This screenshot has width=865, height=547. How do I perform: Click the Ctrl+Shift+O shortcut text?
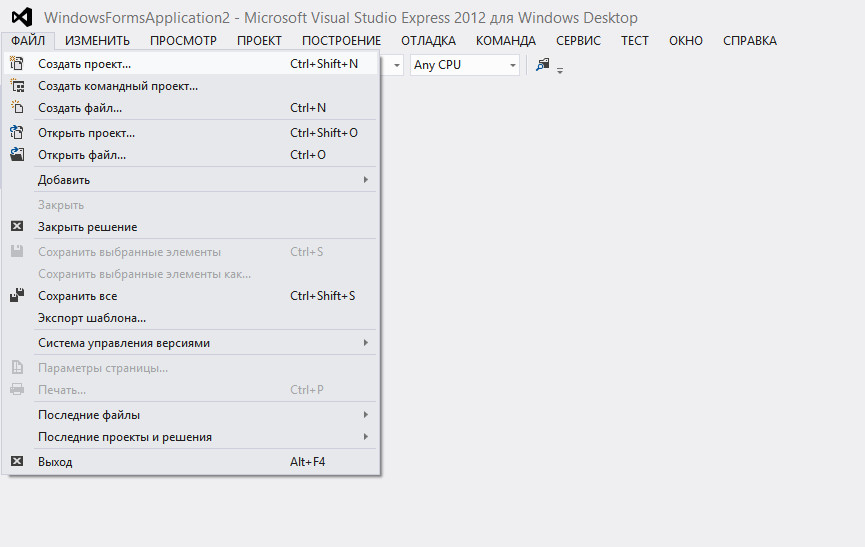324,132
